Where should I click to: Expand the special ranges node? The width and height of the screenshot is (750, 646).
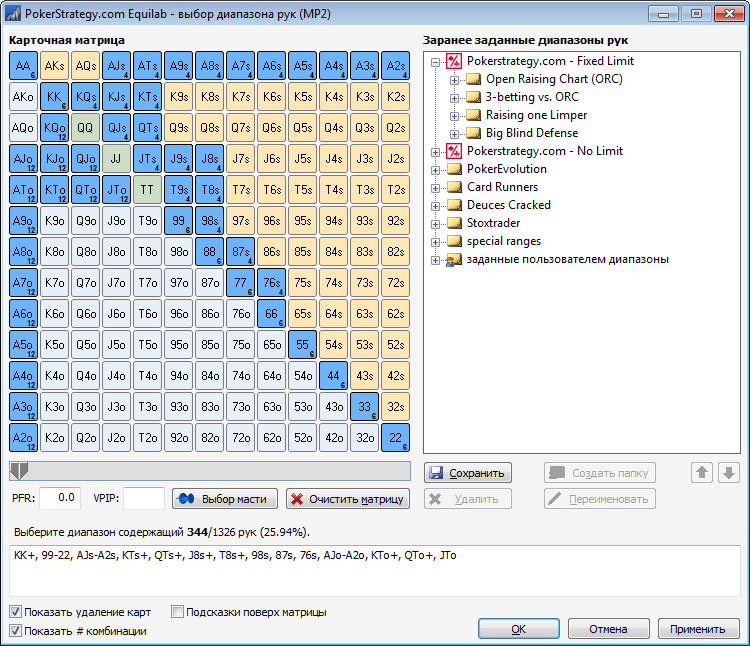(435, 242)
